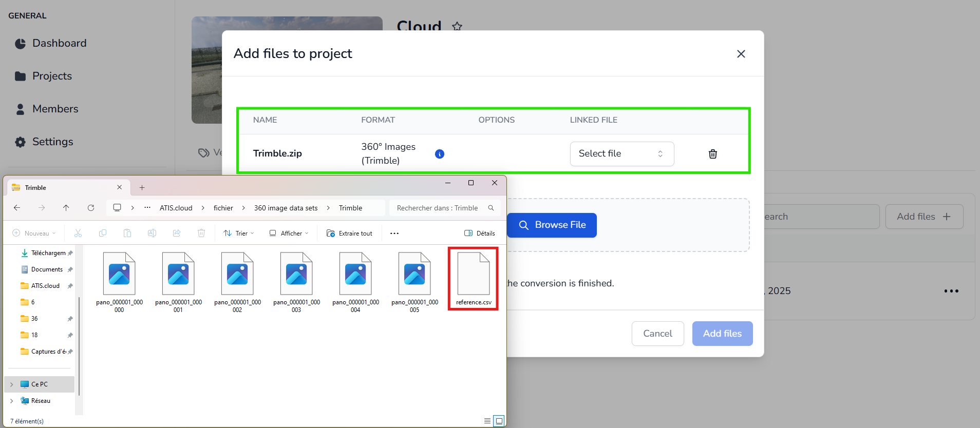Toggle the Détails pane in Explorer
Image resolution: width=980 pixels, height=428 pixels.
click(x=480, y=234)
